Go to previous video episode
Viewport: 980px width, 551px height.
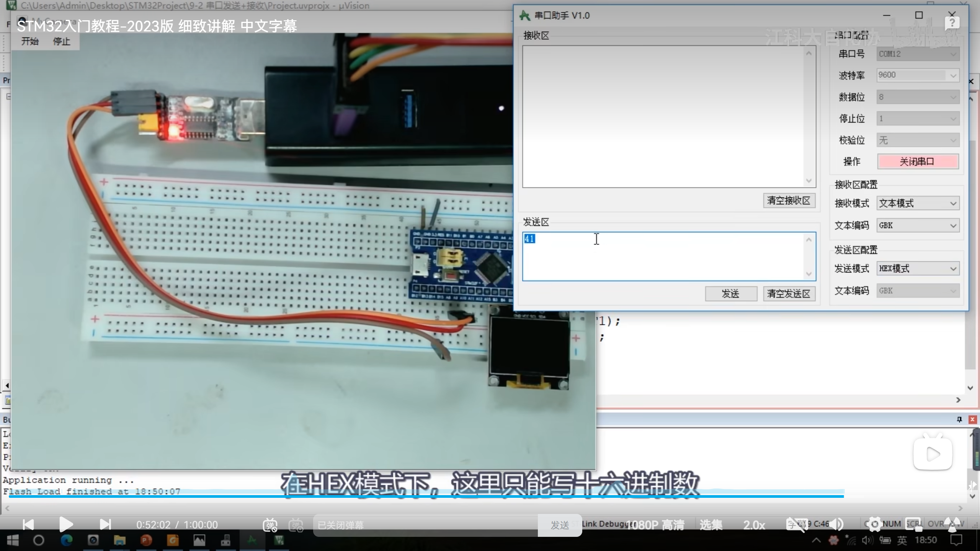click(28, 524)
